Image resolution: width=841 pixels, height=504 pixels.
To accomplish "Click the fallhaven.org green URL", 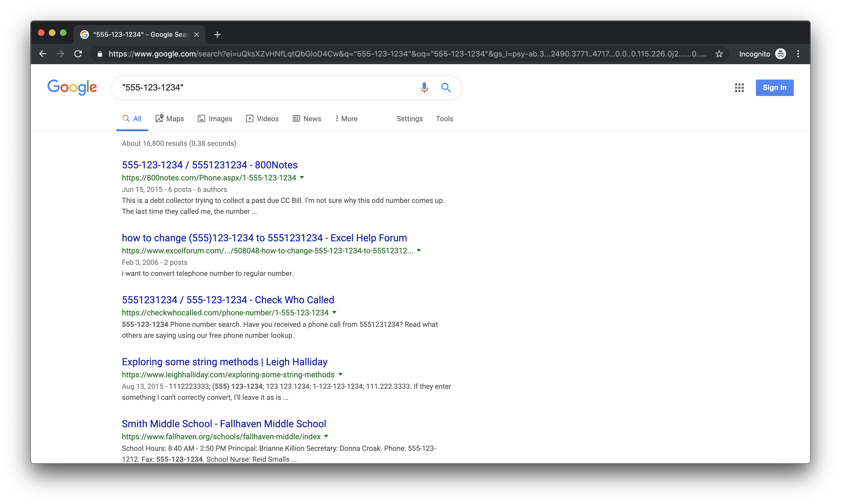I will (x=221, y=437).
